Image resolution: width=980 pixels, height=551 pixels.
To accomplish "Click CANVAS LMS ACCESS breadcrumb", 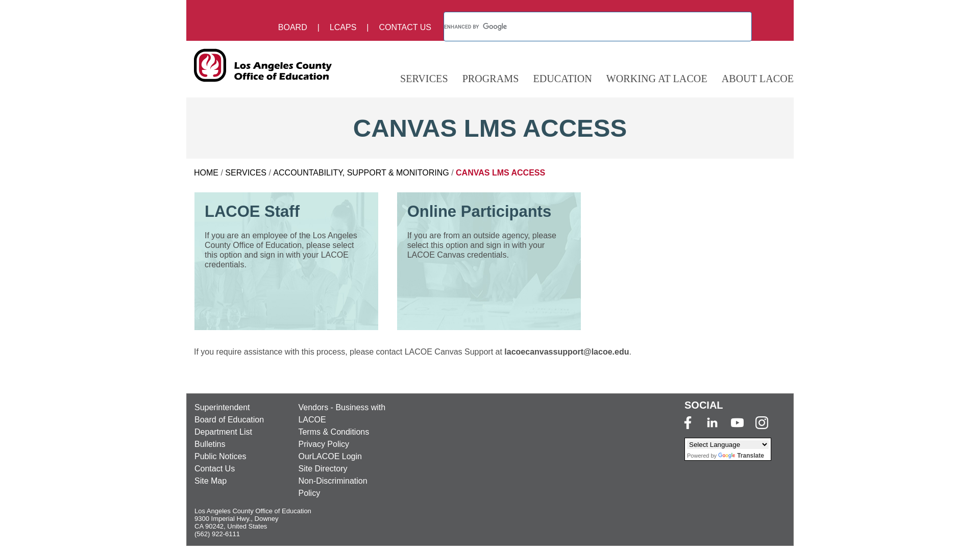I will (500, 172).
